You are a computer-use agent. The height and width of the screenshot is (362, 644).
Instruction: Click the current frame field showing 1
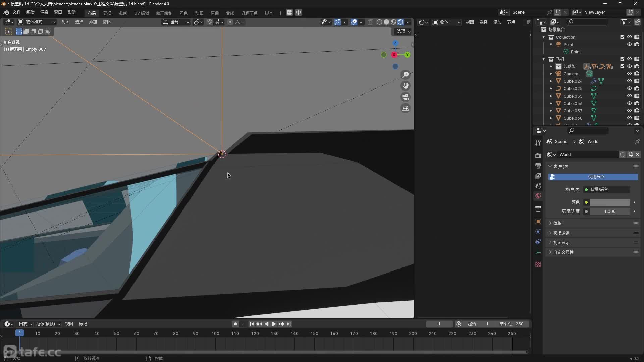tap(439, 324)
